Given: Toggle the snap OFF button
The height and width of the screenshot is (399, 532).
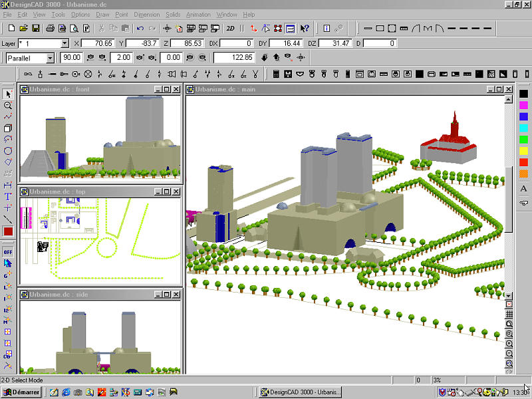Looking at the screenshot, I should [8, 252].
